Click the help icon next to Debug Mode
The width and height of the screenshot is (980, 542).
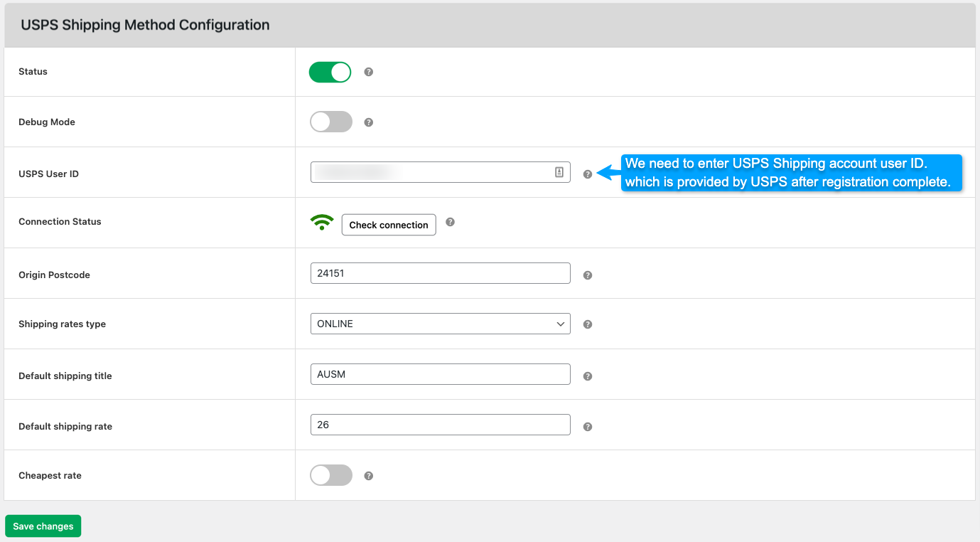(x=369, y=122)
